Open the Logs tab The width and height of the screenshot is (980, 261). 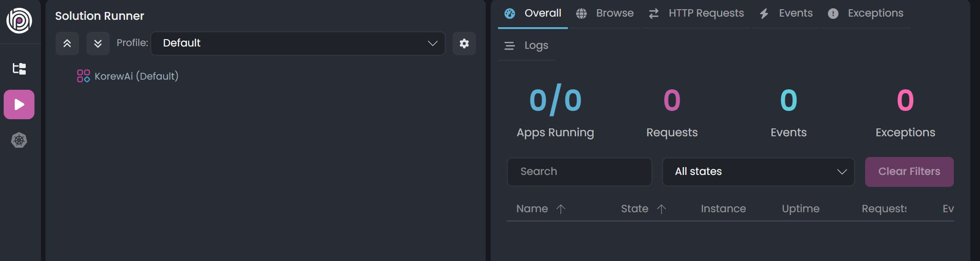(x=527, y=46)
